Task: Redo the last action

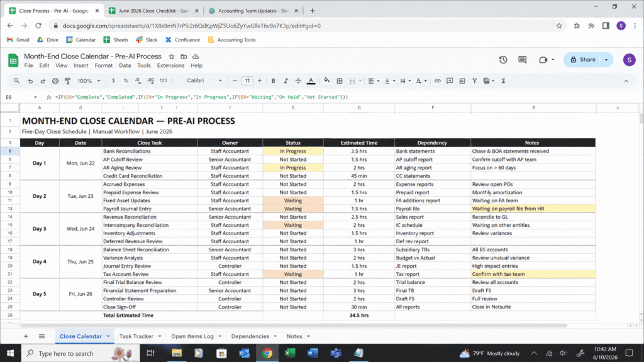Action: coord(42,81)
